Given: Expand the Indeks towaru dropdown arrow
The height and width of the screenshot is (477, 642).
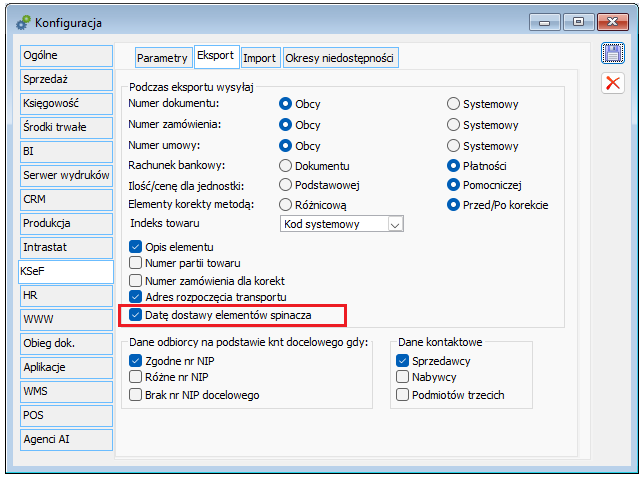Looking at the screenshot, I should pyautogui.click(x=395, y=224).
